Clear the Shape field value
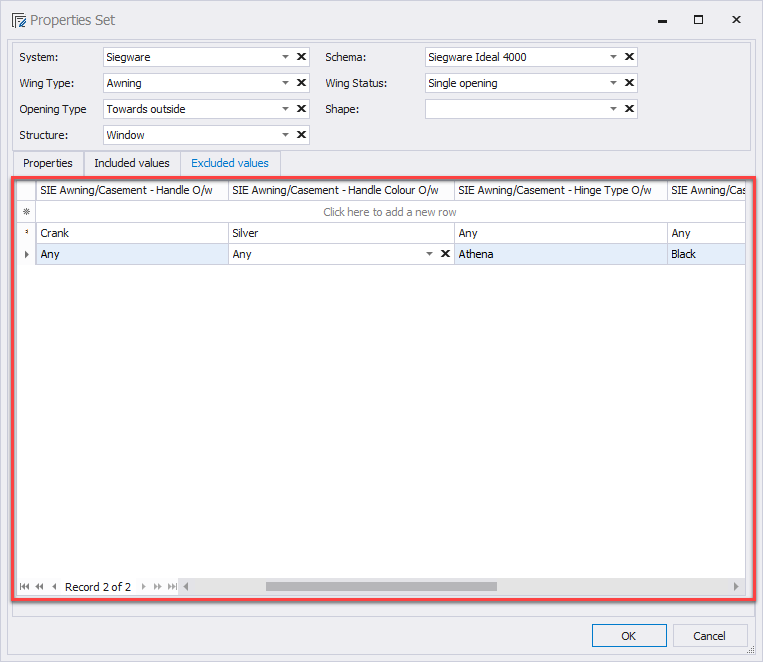Viewport: 763px width, 662px height. [629, 109]
